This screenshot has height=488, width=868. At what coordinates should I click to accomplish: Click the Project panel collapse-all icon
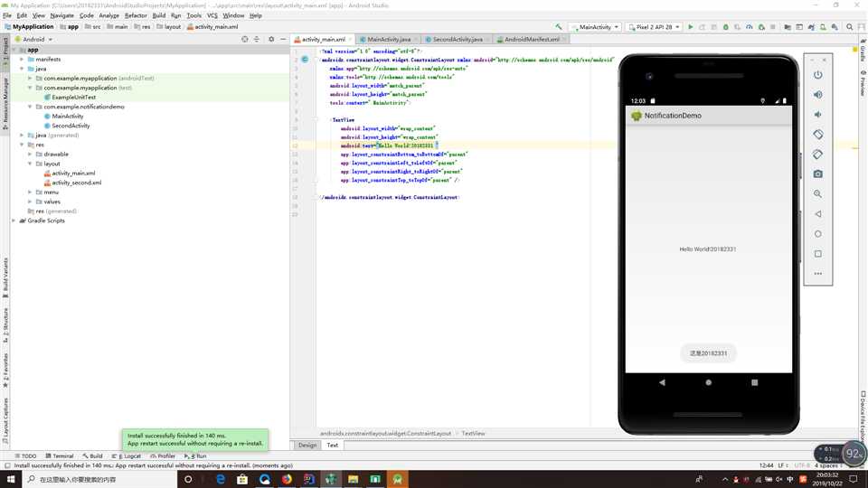click(x=256, y=39)
